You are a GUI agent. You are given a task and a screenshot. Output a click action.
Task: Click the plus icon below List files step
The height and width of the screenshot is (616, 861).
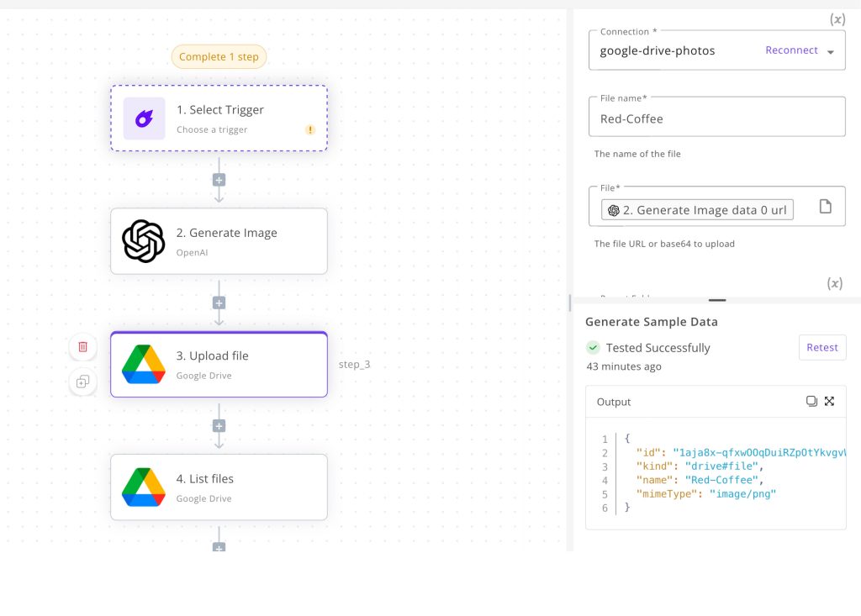pyautogui.click(x=219, y=545)
